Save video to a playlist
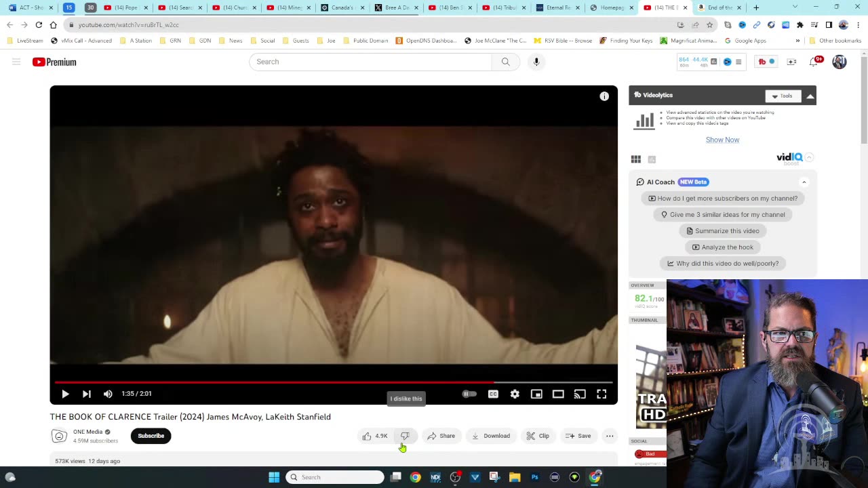Viewport: 868px width, 488px height. click(578, 436)
